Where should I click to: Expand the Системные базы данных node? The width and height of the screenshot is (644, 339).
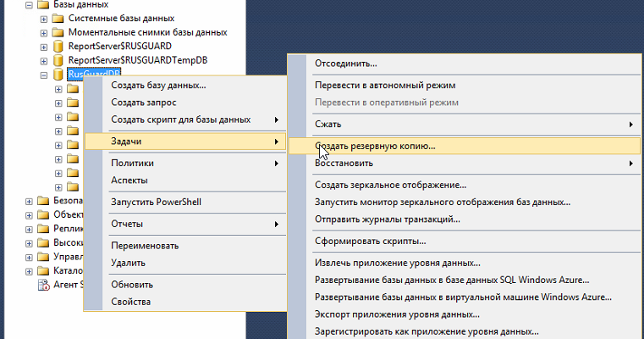(x=45, y=18)
